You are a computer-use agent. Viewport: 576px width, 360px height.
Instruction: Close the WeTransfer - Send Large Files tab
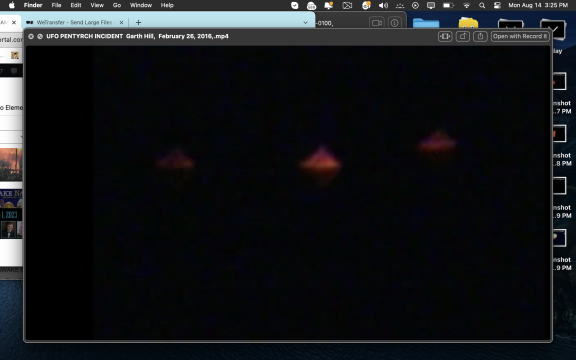(x=121, y=22)
